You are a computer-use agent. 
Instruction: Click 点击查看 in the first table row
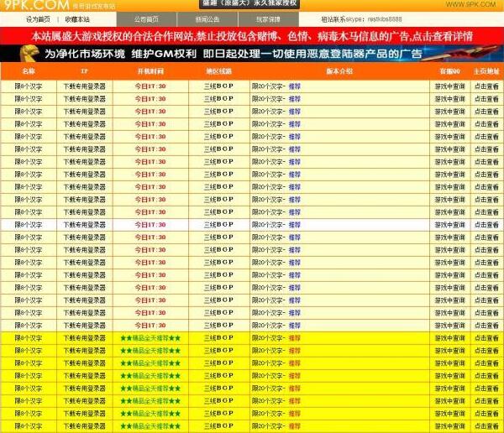pos(486,86)
